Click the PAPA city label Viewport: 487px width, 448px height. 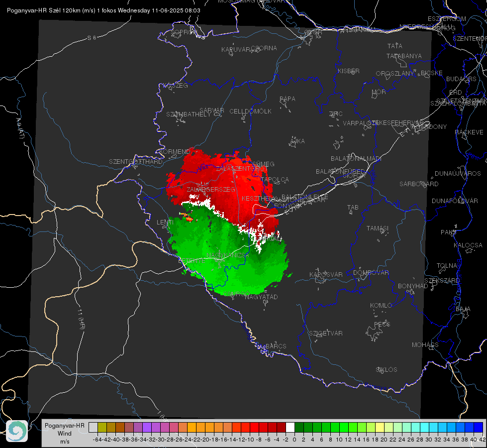coord(288,99)
